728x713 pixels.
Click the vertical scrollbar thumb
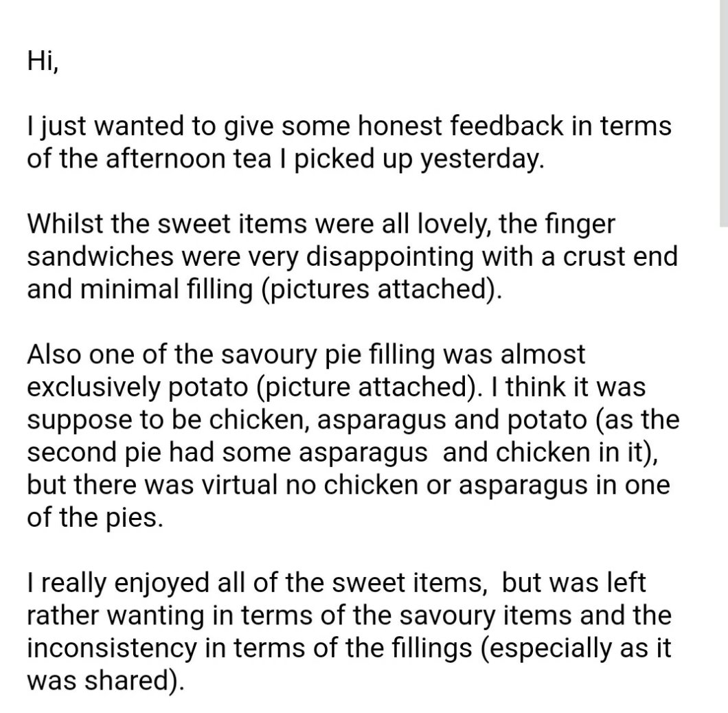[723, 113]
